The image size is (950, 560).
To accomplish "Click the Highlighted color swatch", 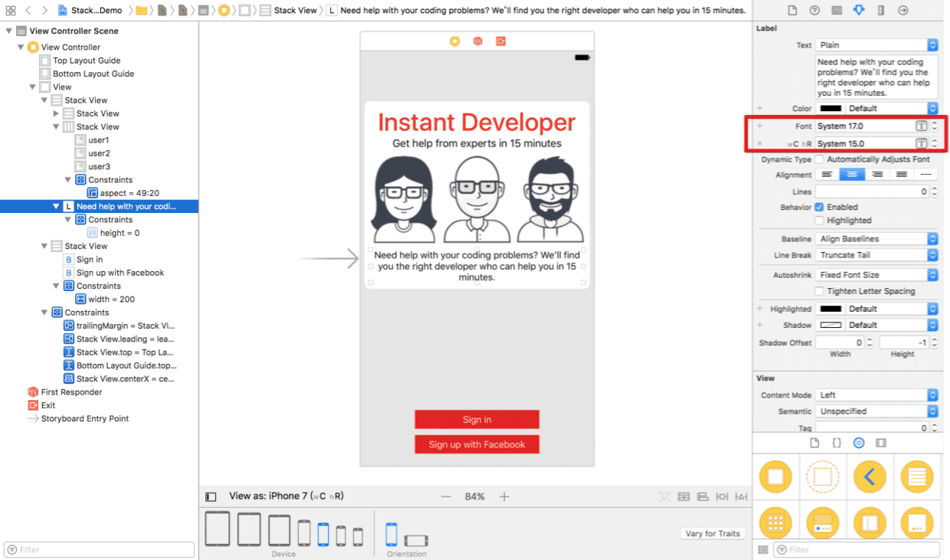I will click(830, 309).
